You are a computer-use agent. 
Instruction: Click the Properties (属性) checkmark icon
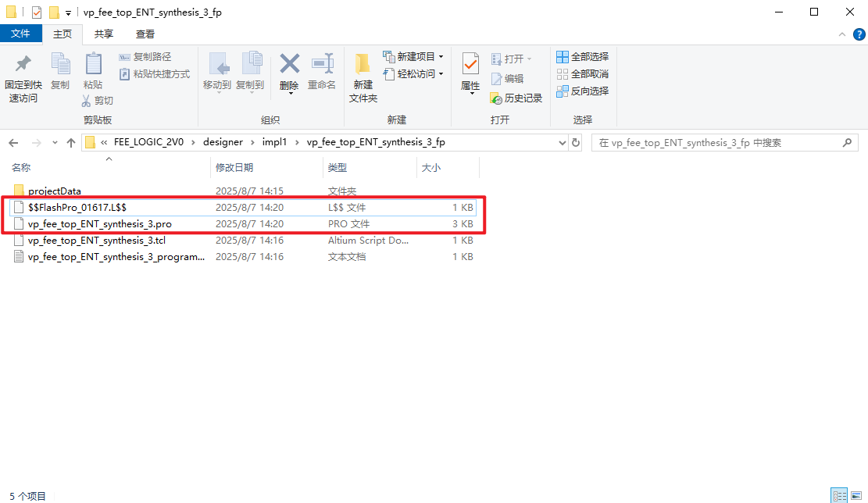(x=470, y=63)
